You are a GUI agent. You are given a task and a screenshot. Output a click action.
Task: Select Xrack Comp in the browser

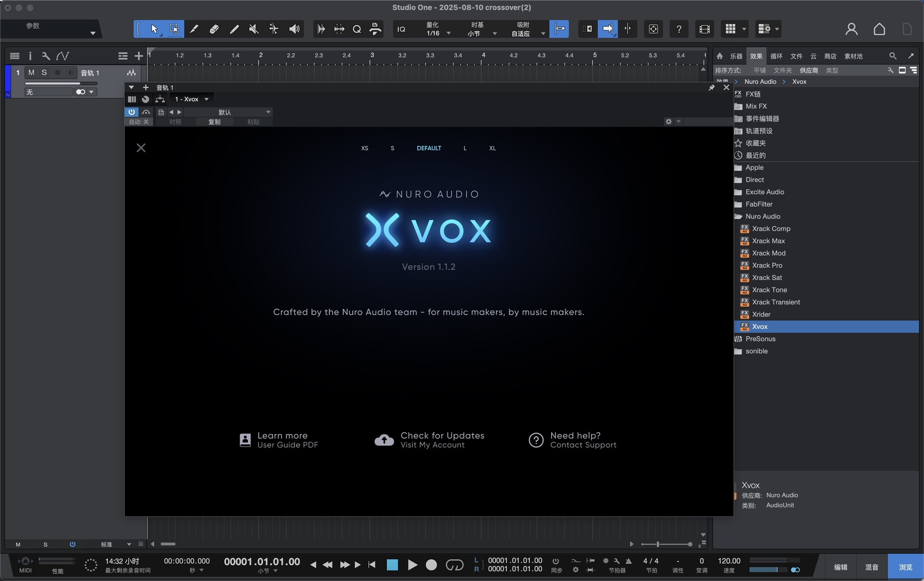click(771, 229)
